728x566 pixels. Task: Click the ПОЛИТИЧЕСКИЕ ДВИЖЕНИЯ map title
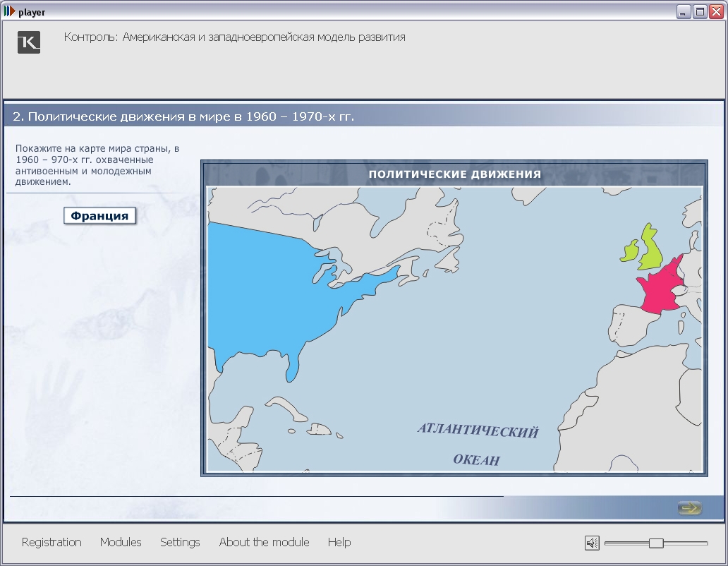[455, 174]
